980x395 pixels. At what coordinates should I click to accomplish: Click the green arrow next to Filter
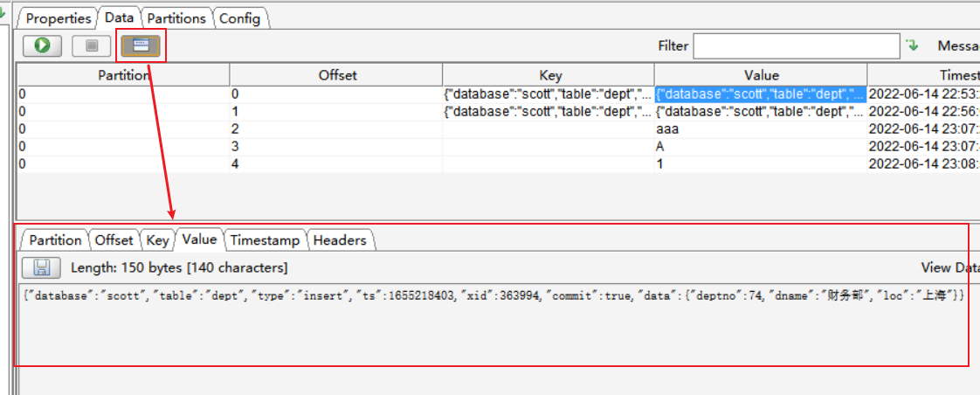click(913, 45)
